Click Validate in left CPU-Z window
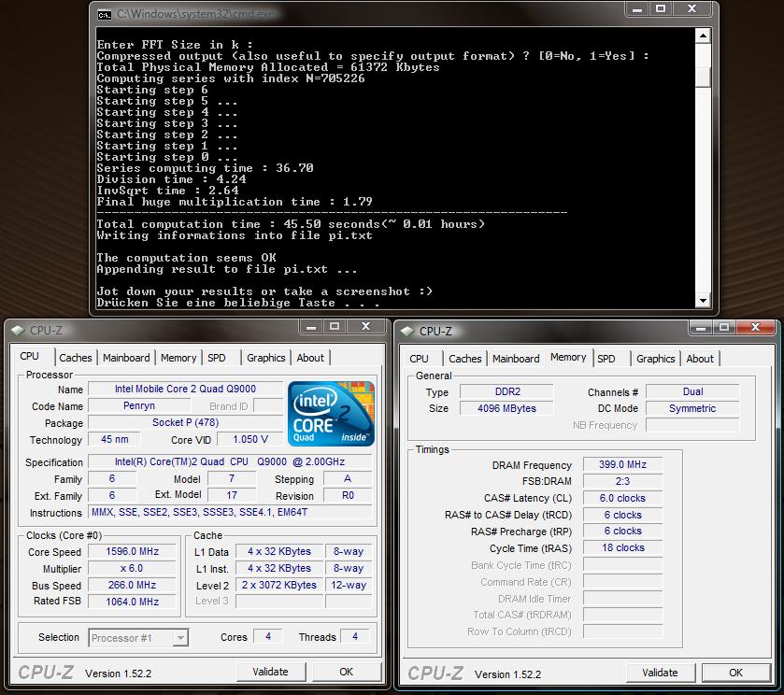 coord(270,672)
